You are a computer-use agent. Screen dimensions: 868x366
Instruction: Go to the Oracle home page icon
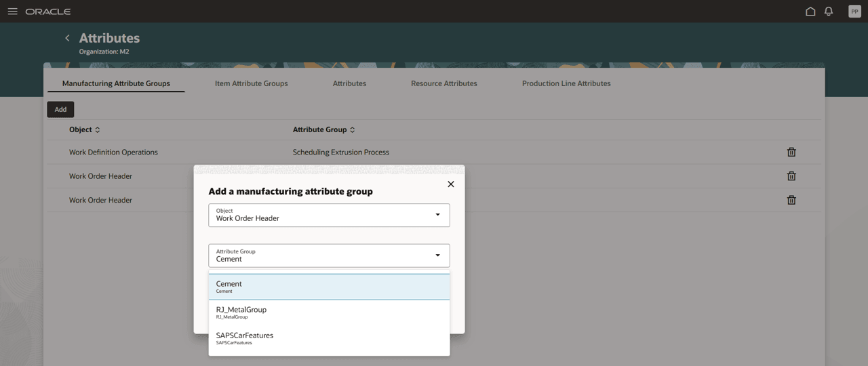point(810,12)
